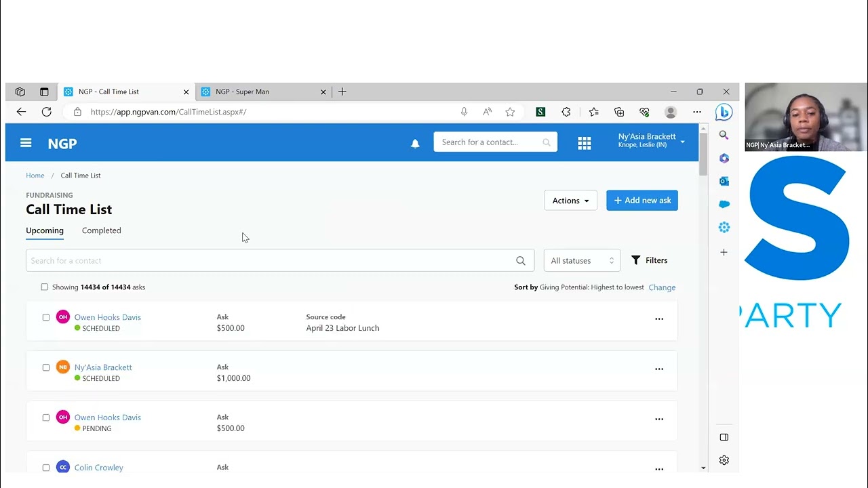Open the browser extensions puzzle icon
868x488 pixels.
[566, 112]
